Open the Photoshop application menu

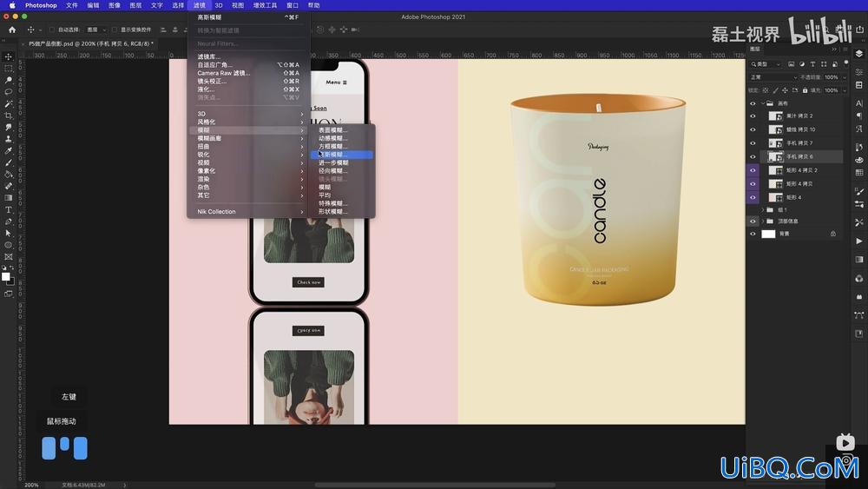(41, 5)
